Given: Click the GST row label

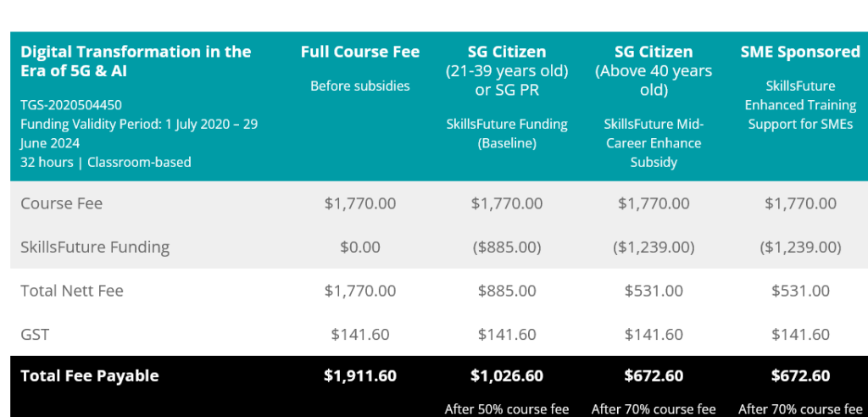Looking at the screenshot, I should 34,335.
